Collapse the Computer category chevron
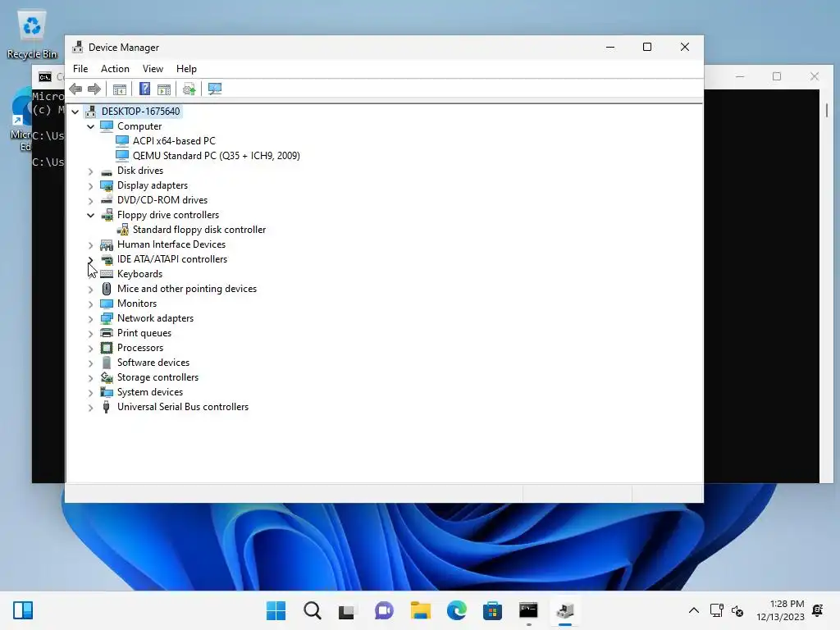 (90, 126)
